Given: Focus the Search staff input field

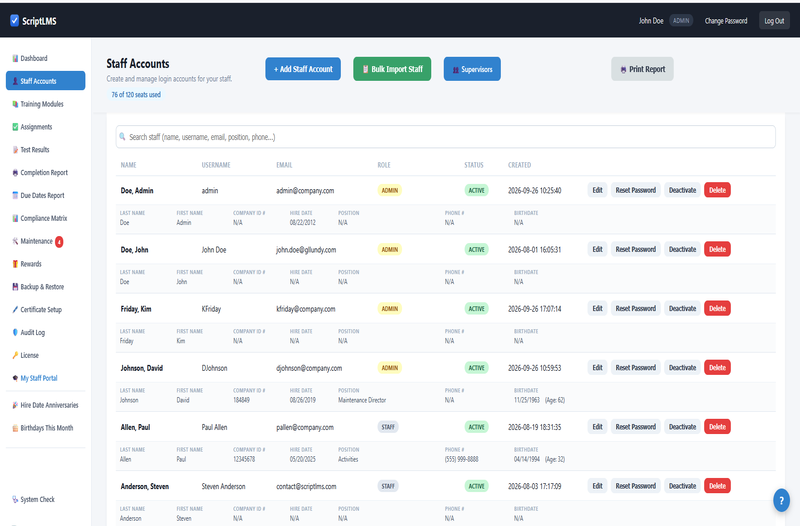Looking at the screenshot, I should coord(445,137).
